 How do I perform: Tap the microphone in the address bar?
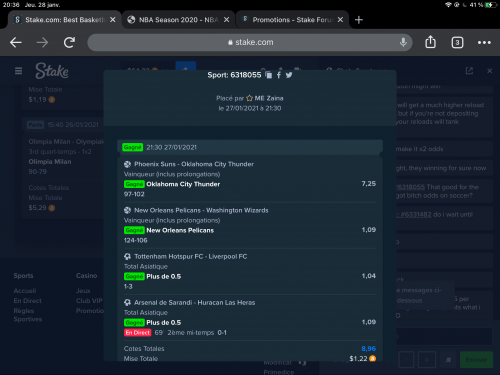click(403, 42)
